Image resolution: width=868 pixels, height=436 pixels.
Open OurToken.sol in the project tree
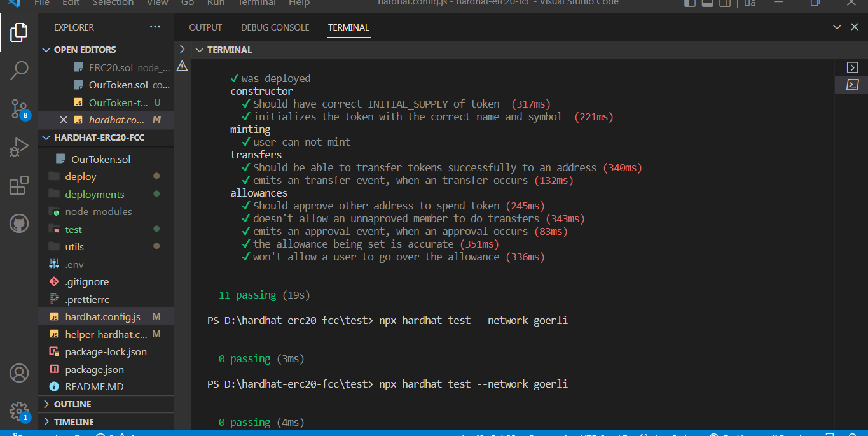click(x=106, y=159)
